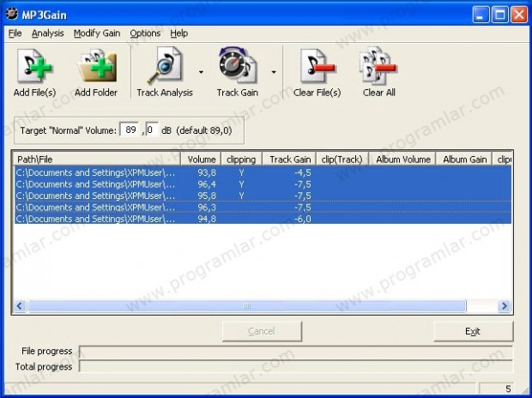Click the Album Gain column header
Viewport: 532px width, 398px height.
pyautogui.click(x=464, y=160)
